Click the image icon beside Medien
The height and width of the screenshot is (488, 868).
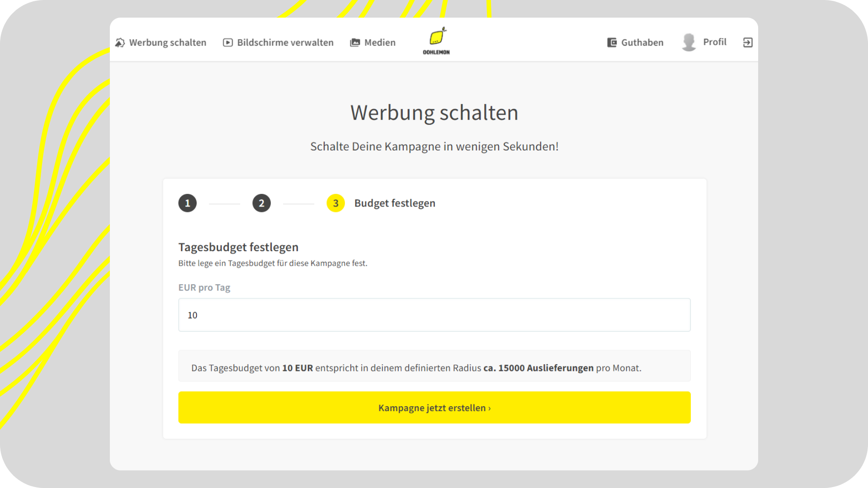point(354,42)
